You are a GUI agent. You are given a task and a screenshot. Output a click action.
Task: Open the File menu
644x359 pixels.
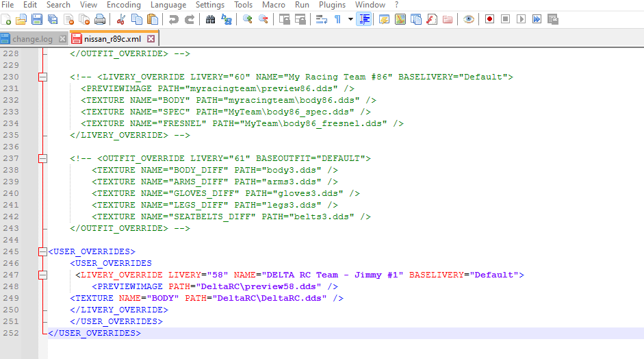[8, 5]
